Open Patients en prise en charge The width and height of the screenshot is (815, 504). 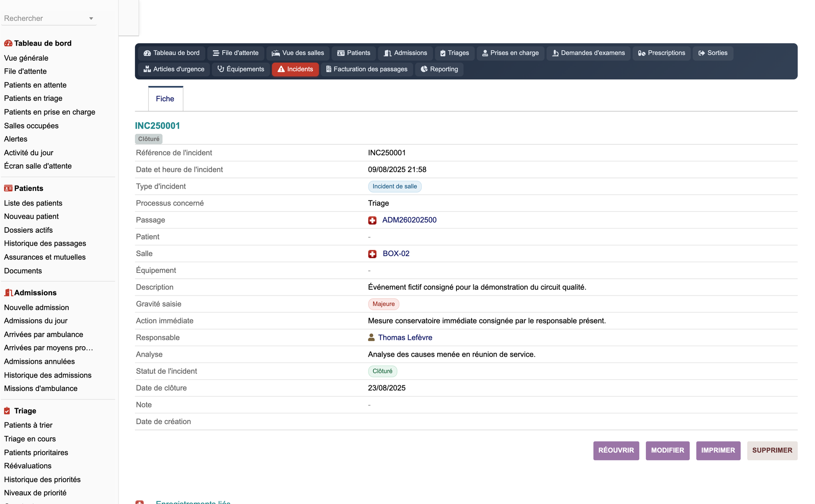point(49,112)
